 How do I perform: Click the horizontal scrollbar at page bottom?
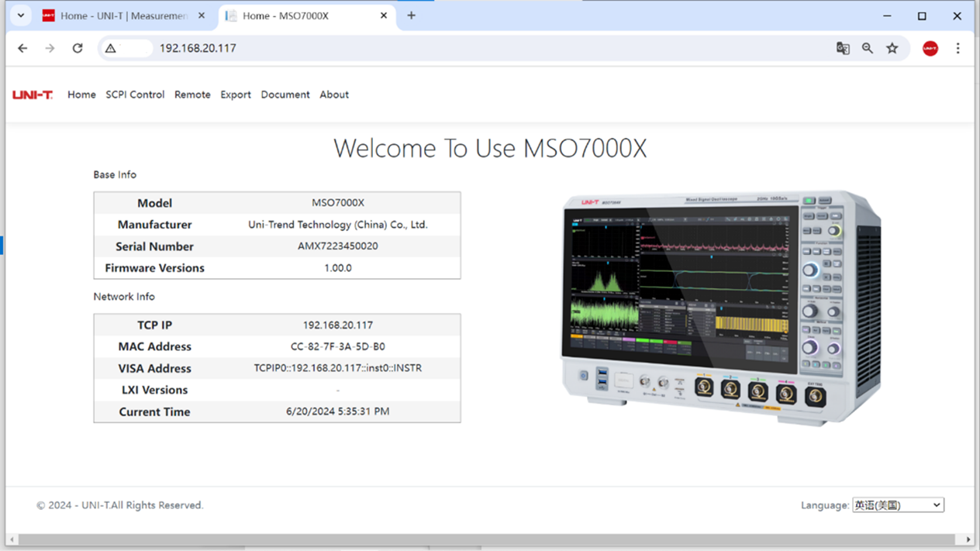click(485, 539)
